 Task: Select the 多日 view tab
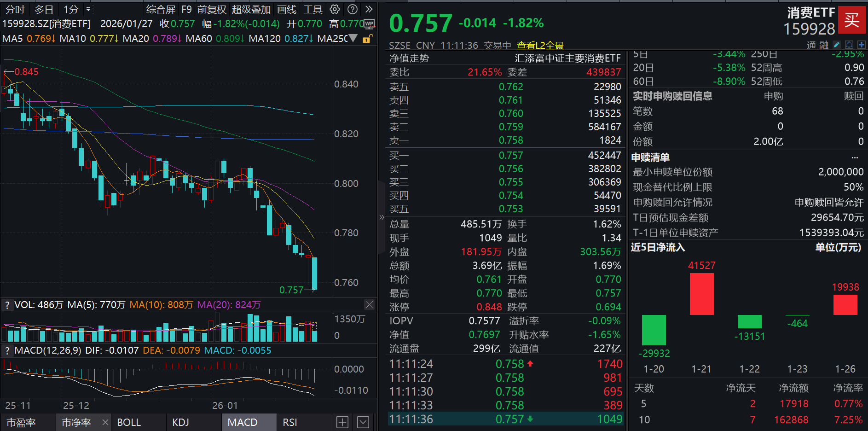tap(42, 9)
